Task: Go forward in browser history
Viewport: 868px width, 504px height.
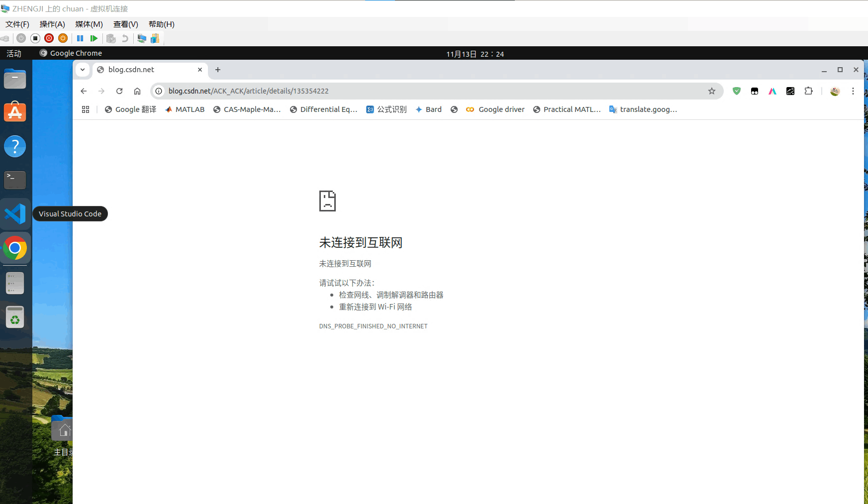Action: pyautogui.click(x=101, y=91)
